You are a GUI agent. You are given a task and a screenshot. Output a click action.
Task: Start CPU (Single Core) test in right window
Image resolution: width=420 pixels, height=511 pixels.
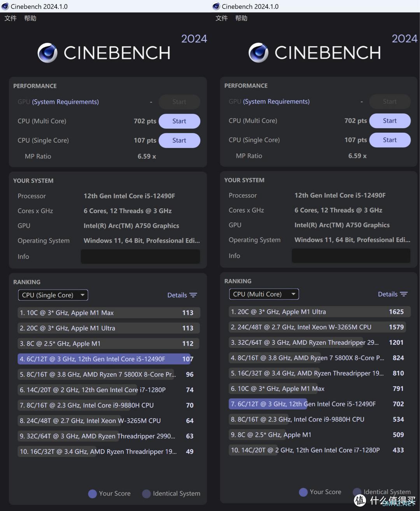click(390, 140)
